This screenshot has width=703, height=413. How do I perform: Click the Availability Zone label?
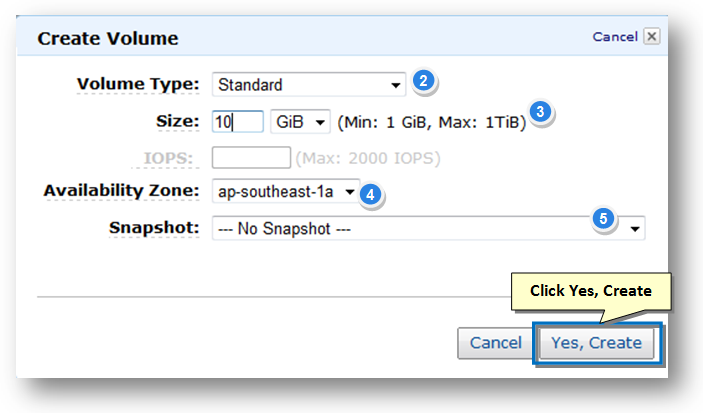tap(121, 191)
